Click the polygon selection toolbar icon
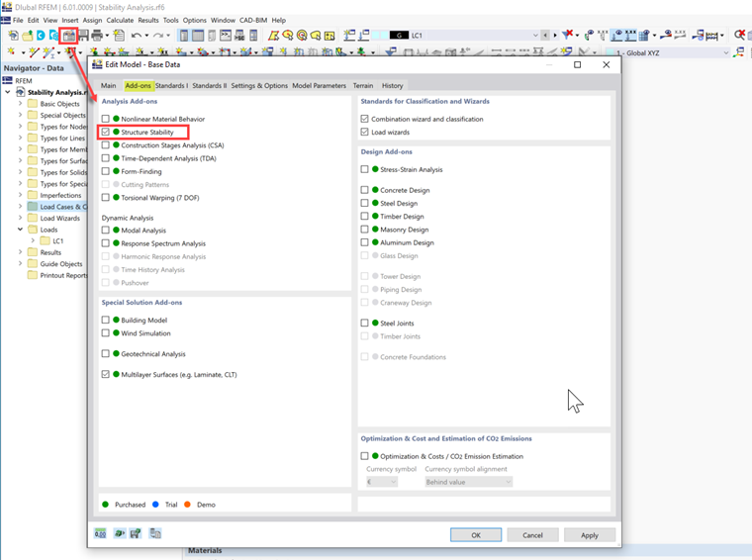Screen dimensions: 752x560 273,35
